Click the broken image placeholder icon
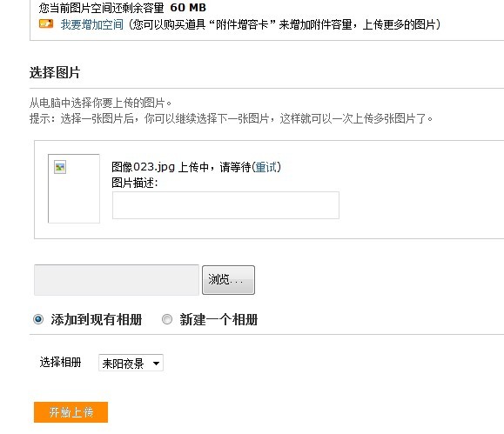 (60, 167)
